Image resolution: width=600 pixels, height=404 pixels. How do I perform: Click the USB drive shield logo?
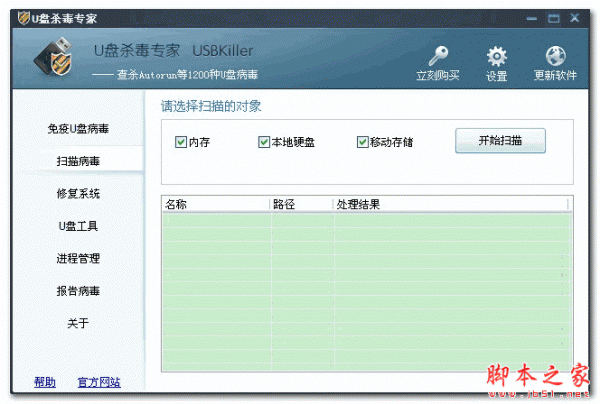coord(54,56)
